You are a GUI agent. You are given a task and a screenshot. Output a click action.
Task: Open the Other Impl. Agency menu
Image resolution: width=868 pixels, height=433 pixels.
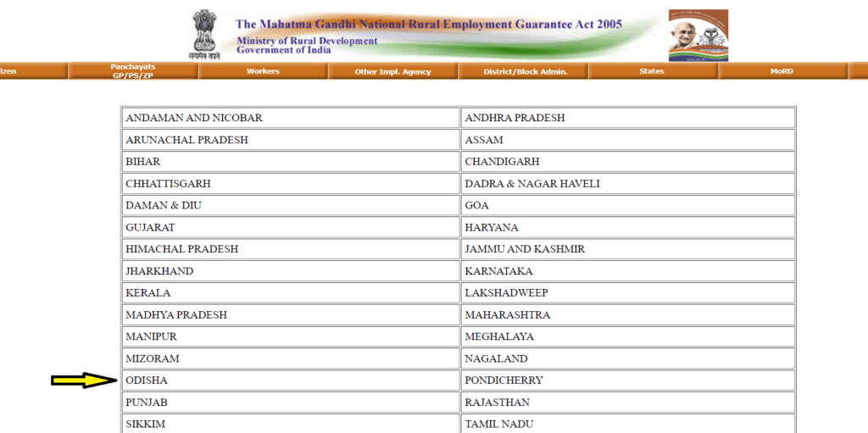(393, 71)
